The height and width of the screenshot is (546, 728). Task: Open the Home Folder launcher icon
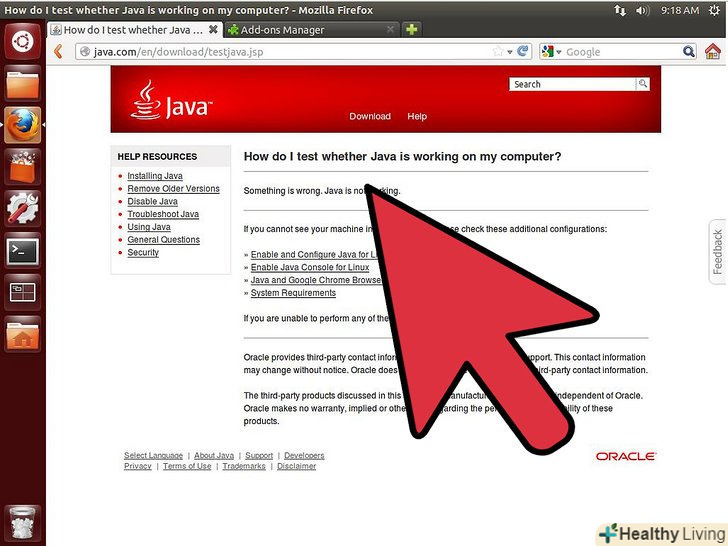coord(22,334)
